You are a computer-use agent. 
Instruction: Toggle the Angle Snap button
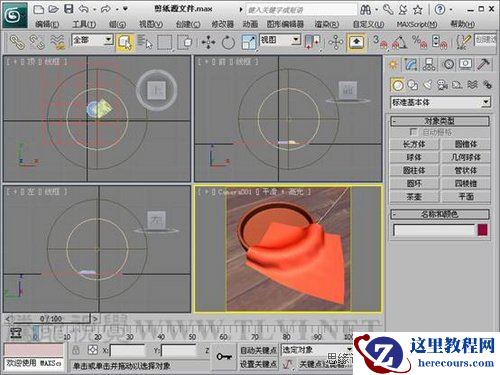pos(400,42)
